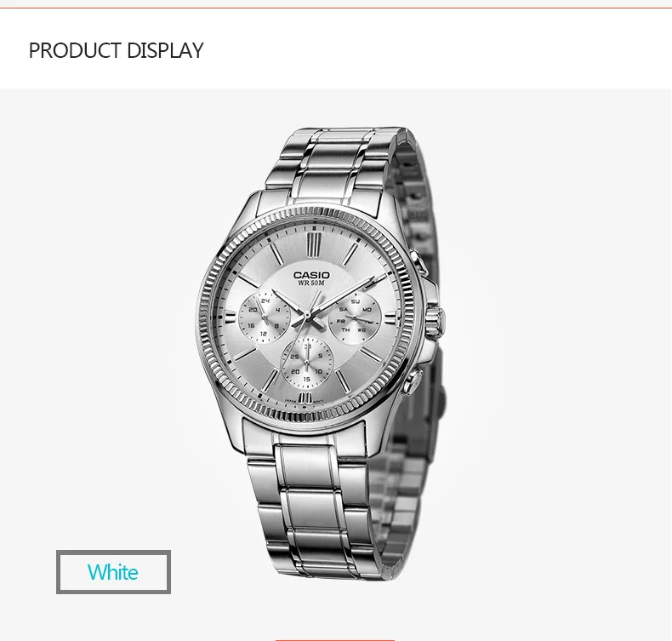Click the CASIO logo on the dial
This screenshot has width=672, height=641.
point(311,275)
